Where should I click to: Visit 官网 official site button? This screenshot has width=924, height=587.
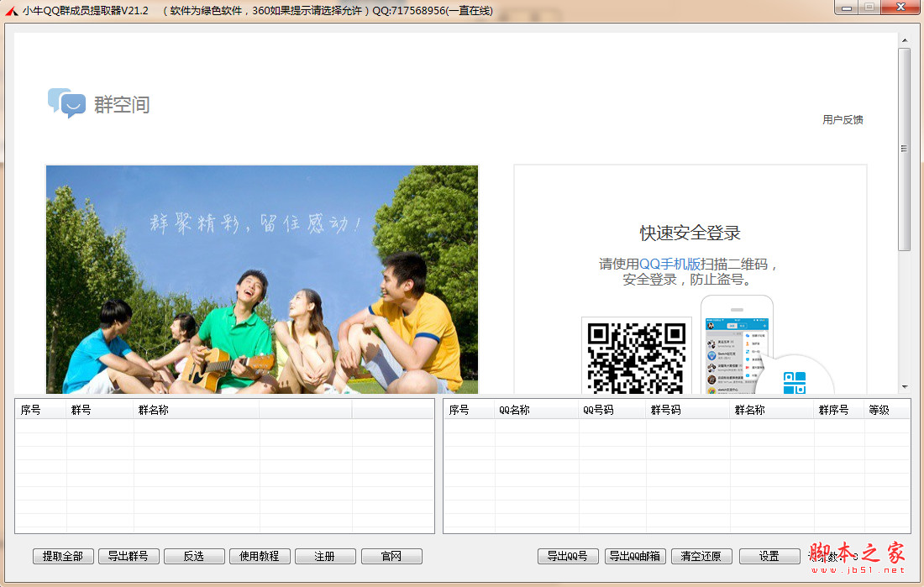(391, 556)
